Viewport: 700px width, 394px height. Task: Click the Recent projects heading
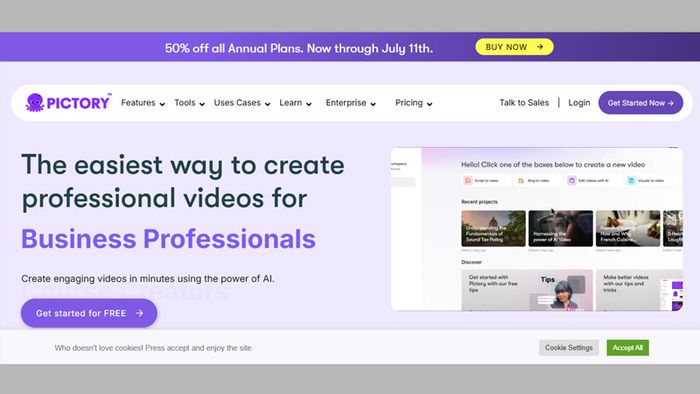click(x=479, y=202)
